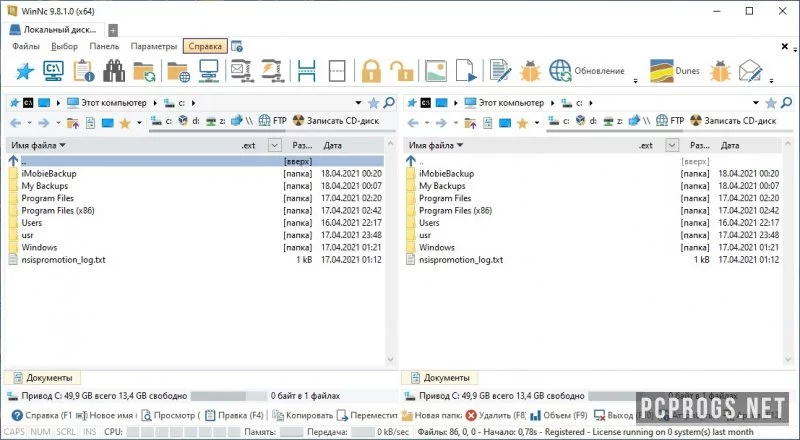Click the merge file dashed-line icon

pyautogui.click(x=337, y=71)
